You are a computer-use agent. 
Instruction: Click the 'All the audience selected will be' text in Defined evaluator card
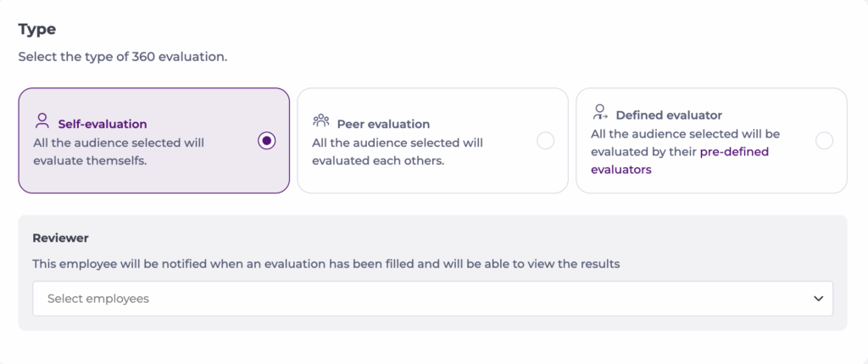coord(685,134)
